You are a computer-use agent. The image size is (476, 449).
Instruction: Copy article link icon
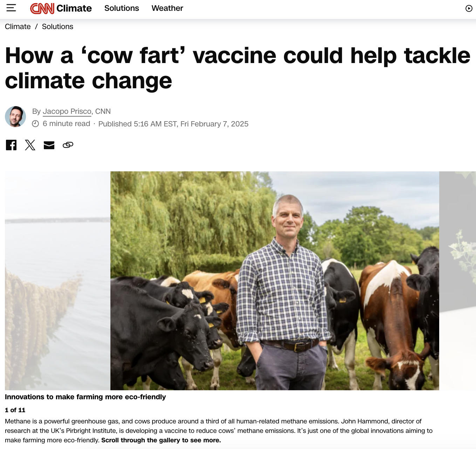(x=68, y=145)
